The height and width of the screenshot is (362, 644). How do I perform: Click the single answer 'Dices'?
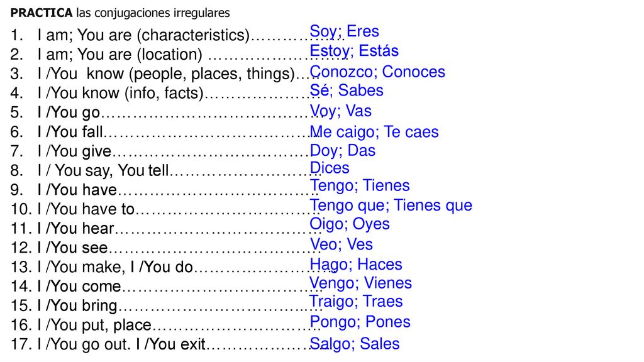pos(330,168)
